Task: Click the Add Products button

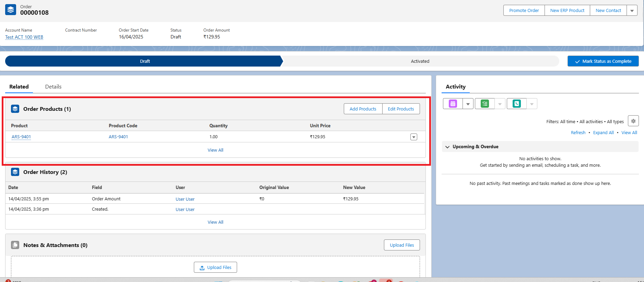Action: [363, 109]
